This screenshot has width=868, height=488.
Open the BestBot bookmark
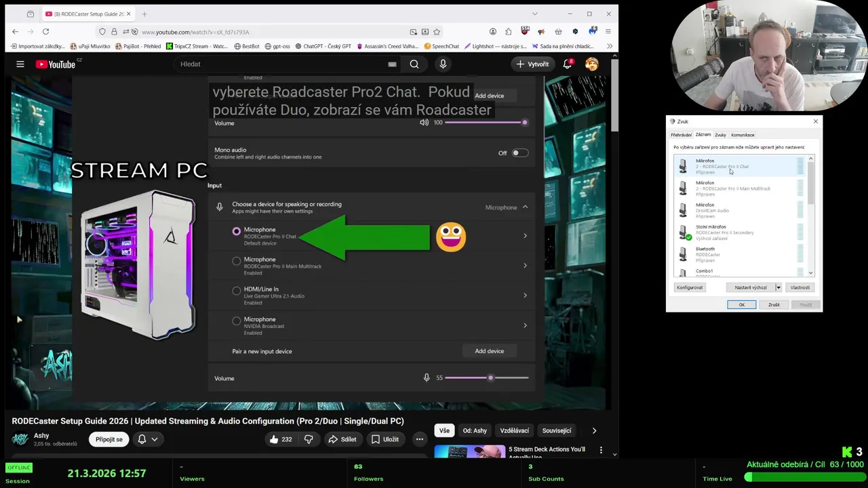247,46
